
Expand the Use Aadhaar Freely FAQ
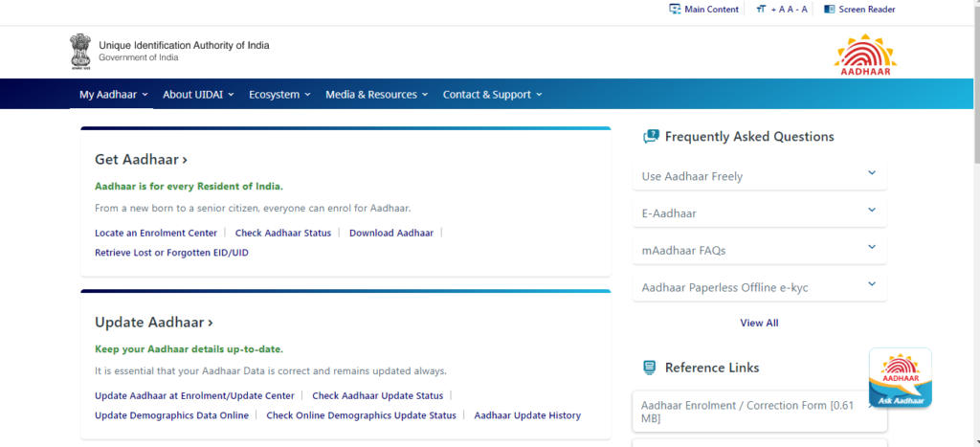759,176
